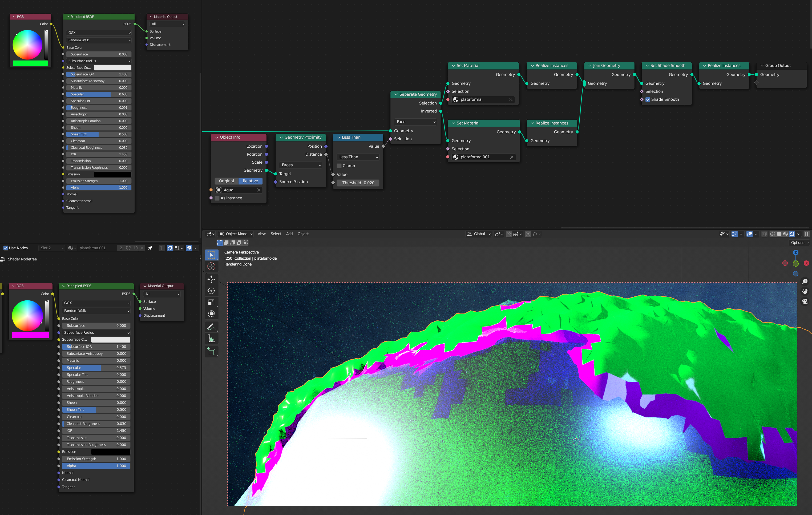Toggle viewport gizmos display button
The image size is (812, 515).
click(734, 234)
